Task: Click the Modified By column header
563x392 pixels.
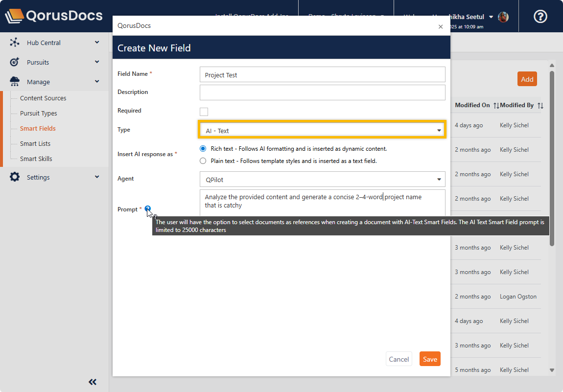Action: coord(516,105)
